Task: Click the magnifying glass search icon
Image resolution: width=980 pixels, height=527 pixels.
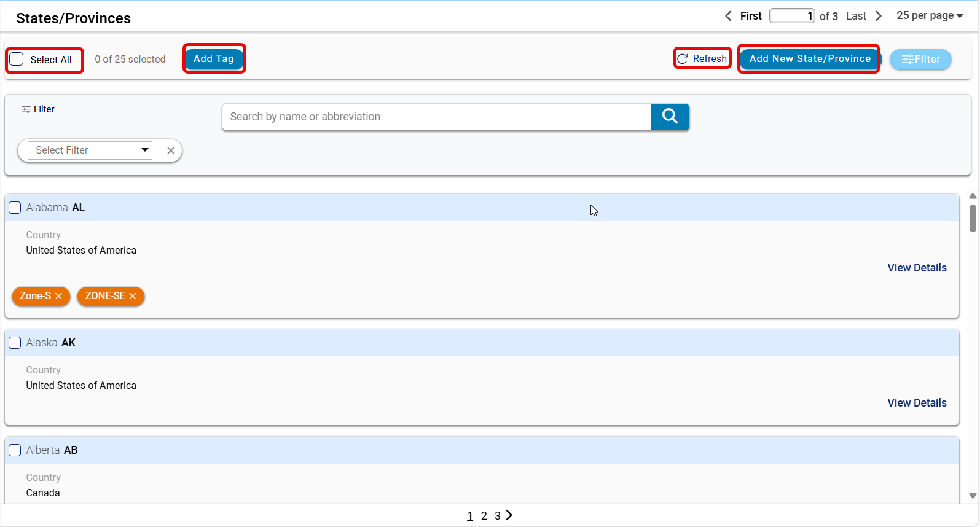Action: pyautogui.click(x=670, y=117)
